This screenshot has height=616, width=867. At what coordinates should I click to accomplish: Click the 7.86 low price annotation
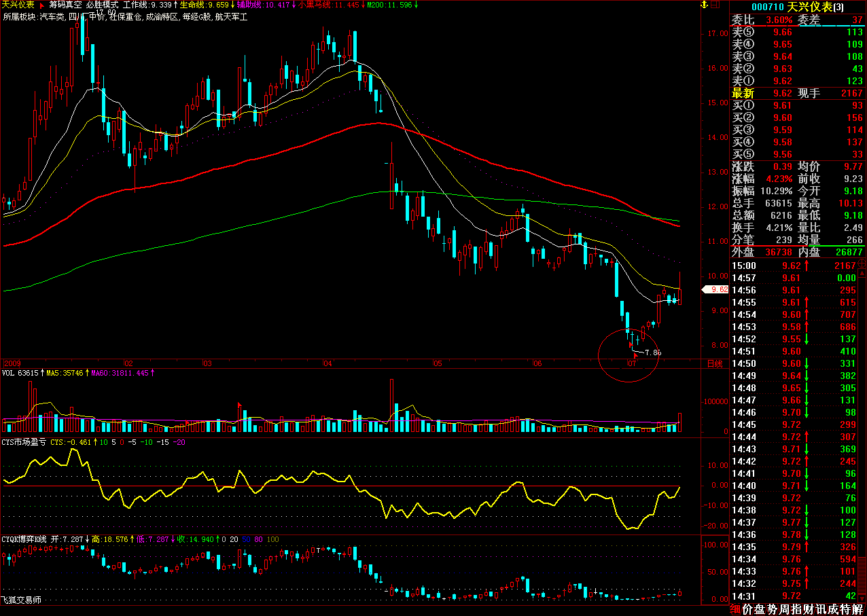(652, 353)
